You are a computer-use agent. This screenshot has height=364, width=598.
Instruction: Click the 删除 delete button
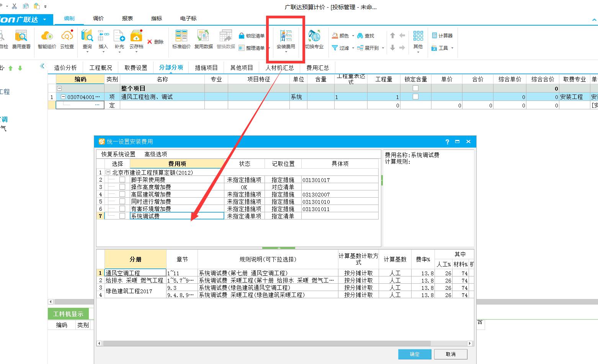[155, 42]
